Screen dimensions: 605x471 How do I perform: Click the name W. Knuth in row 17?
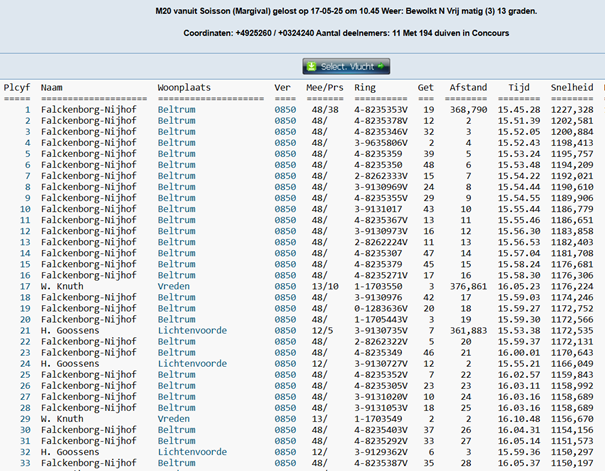tap(62, 285)
